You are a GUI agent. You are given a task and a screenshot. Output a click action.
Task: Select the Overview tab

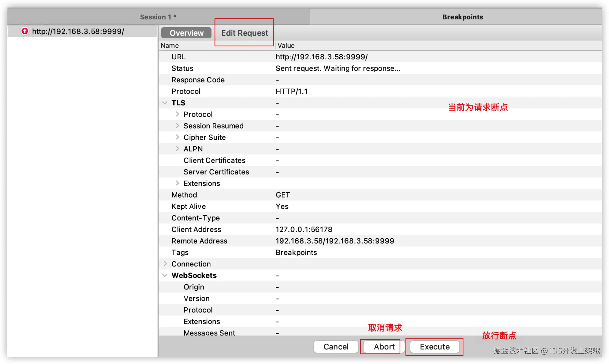coord(186,33)
